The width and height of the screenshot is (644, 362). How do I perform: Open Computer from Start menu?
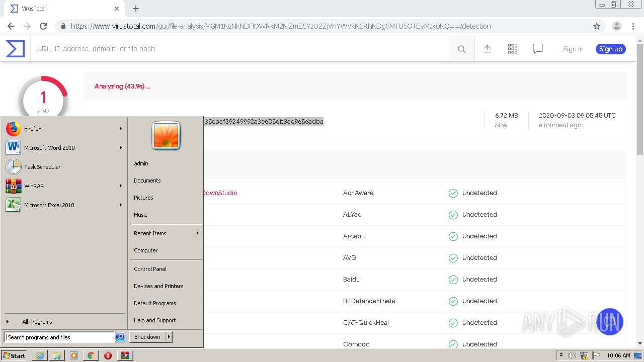[146, 250]
